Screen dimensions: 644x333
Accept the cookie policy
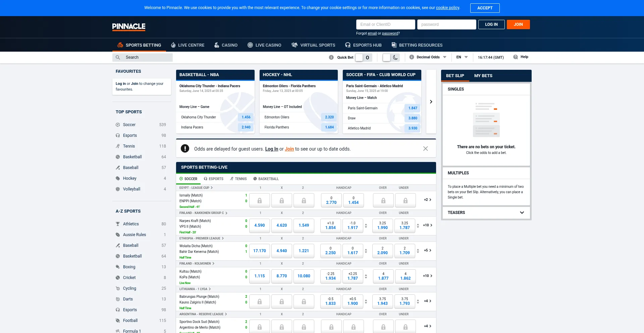coord(485,8)
